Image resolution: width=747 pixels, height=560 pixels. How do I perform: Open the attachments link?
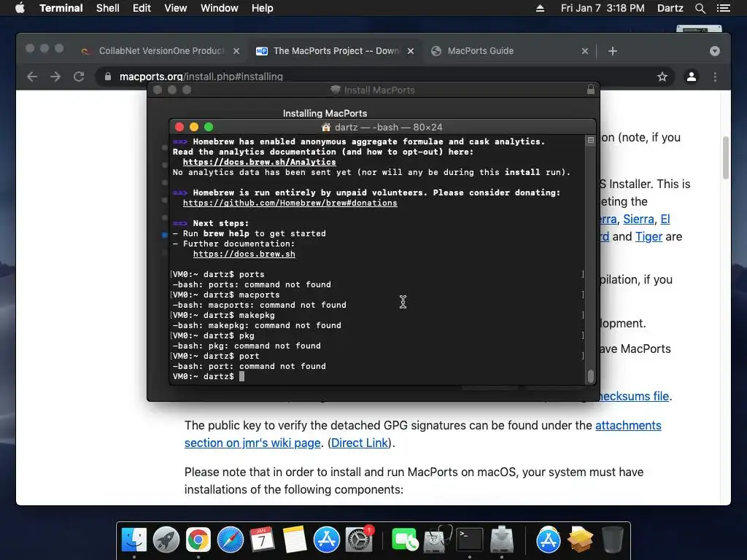(628, 425)
